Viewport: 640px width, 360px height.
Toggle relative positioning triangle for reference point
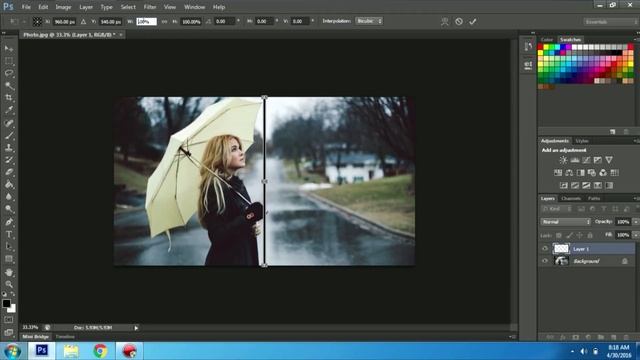point(83,21)
